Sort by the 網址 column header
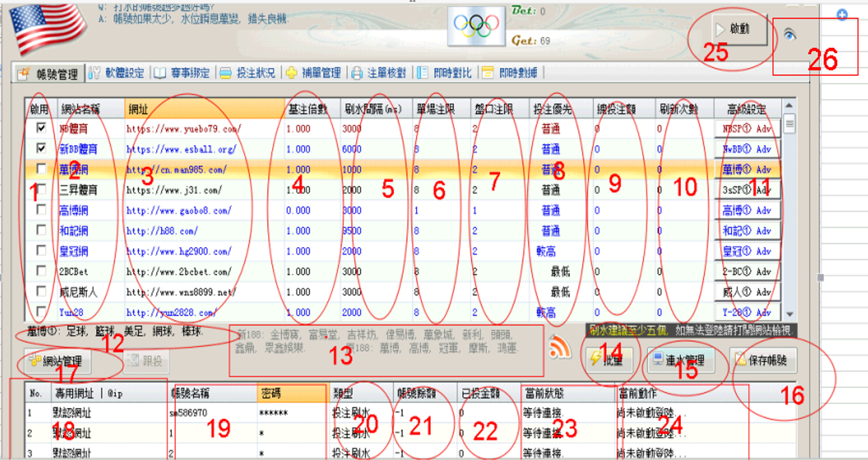 [x=204, y=110]
